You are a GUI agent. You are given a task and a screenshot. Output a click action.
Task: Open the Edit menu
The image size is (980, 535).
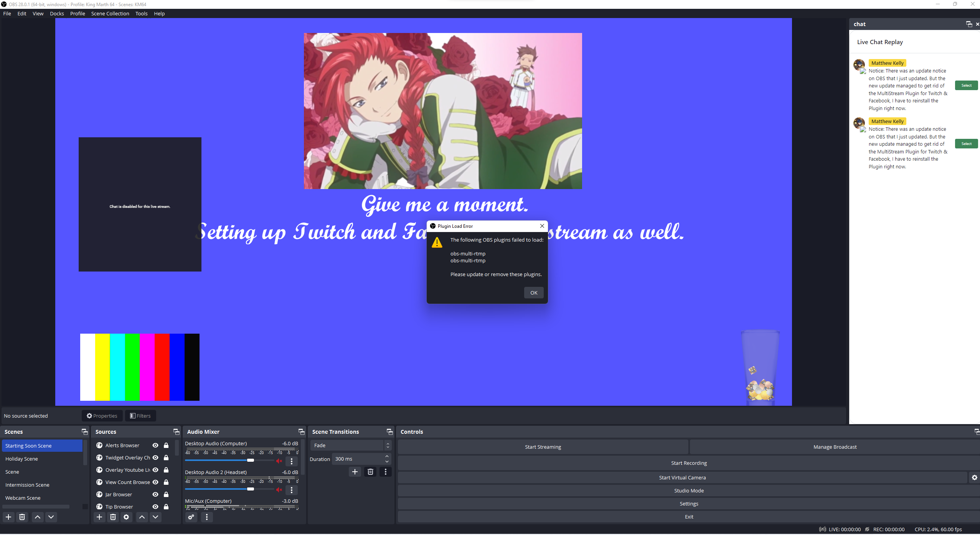[22, 13]
